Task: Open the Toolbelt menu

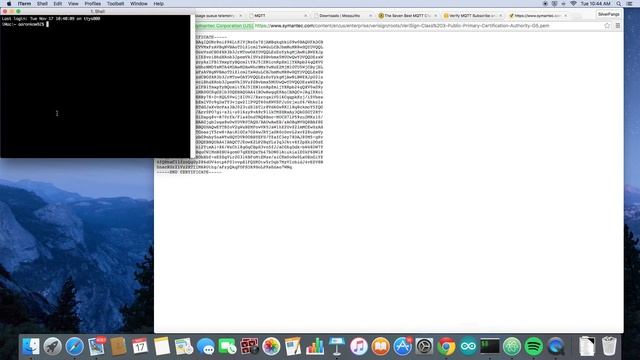Action: coord(116,4)
